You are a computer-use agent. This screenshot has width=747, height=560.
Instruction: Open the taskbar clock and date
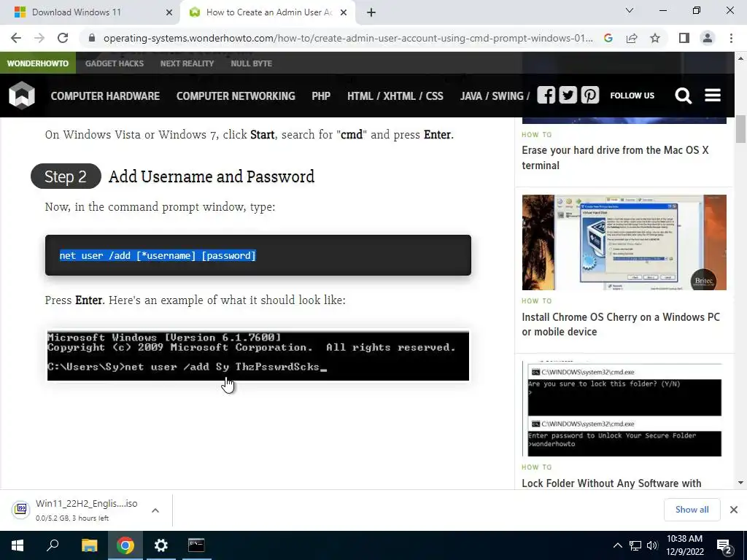pyautogui.click(x=684, y=545)
